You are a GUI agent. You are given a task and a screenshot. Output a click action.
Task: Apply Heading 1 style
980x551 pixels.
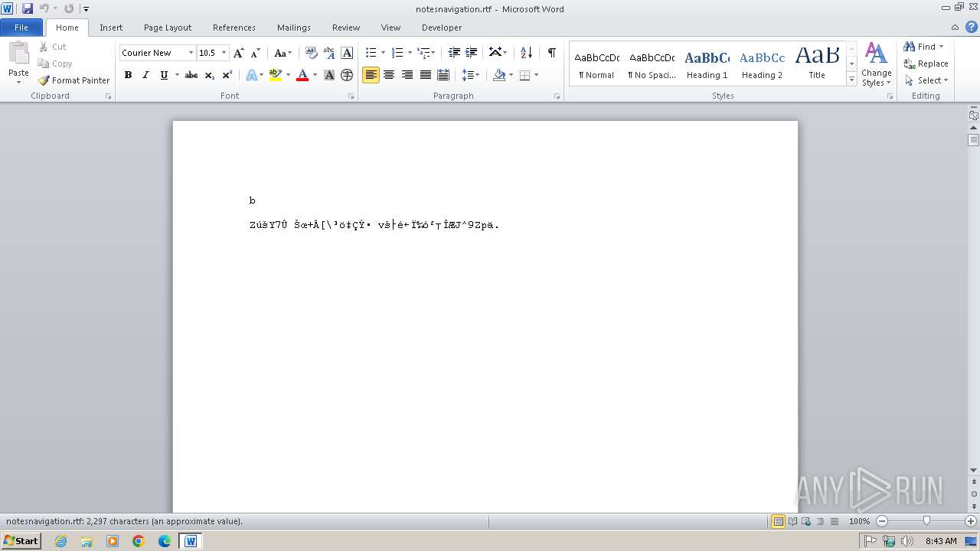[x=707, y=64]
